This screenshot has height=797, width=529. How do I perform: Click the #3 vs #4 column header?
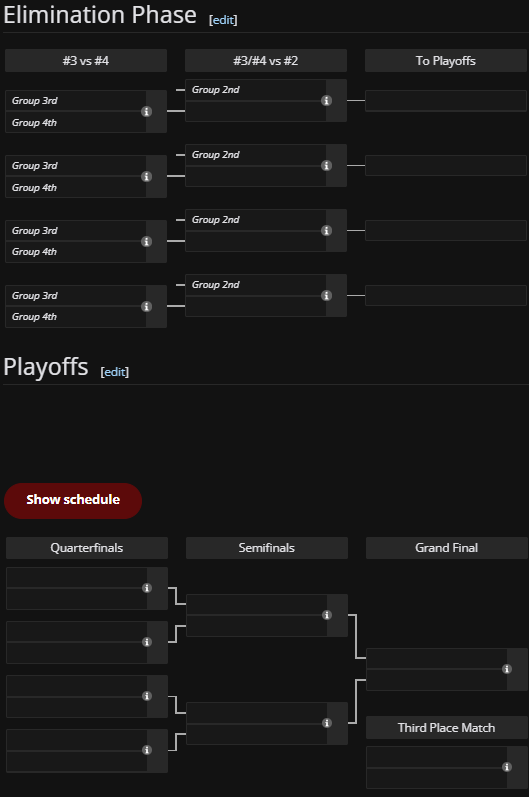[86, 60]
